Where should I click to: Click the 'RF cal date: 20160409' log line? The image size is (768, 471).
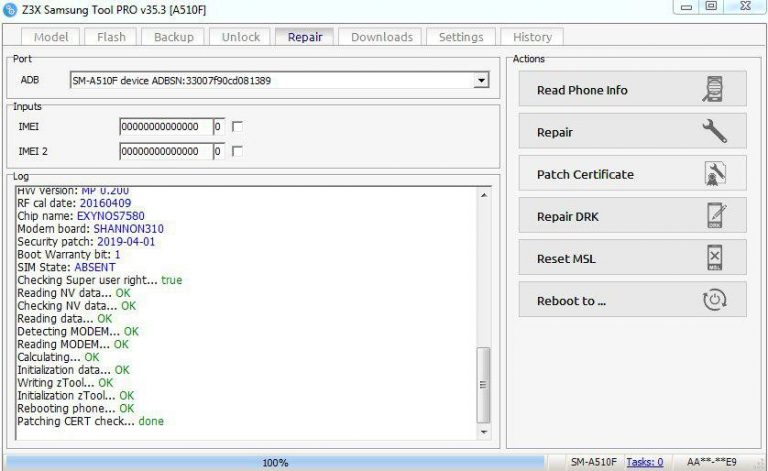tap(74, 203)
